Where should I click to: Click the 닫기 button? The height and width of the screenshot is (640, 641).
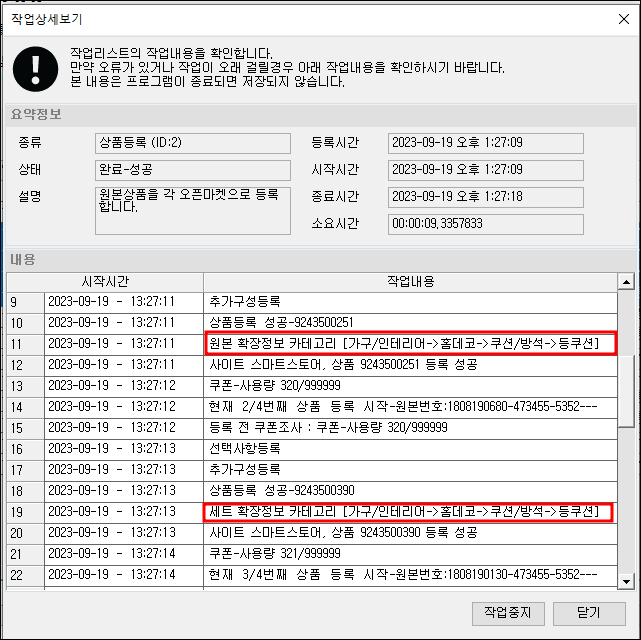point(589,613)
